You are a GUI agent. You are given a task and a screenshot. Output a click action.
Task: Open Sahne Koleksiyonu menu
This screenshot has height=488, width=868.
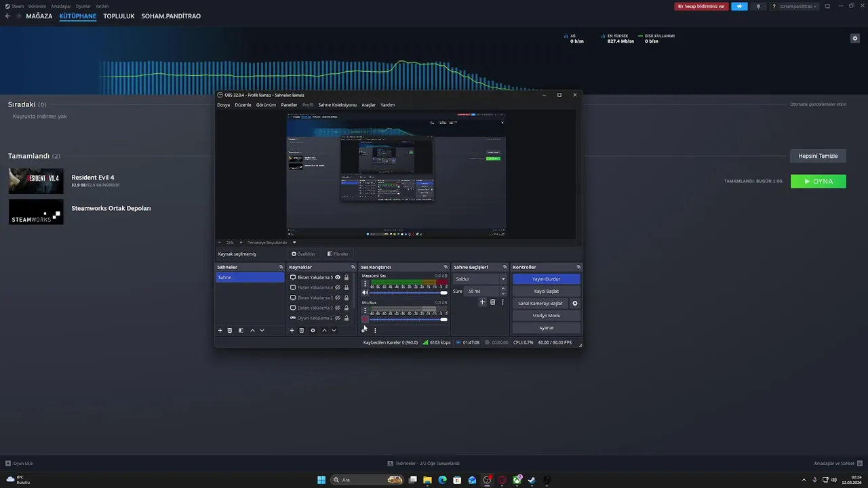pos(337,105)
